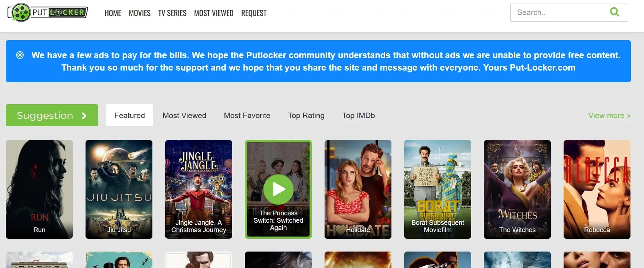Switch to the Most Viewed tab
The image size is (644, 268).
coord(184,116)
